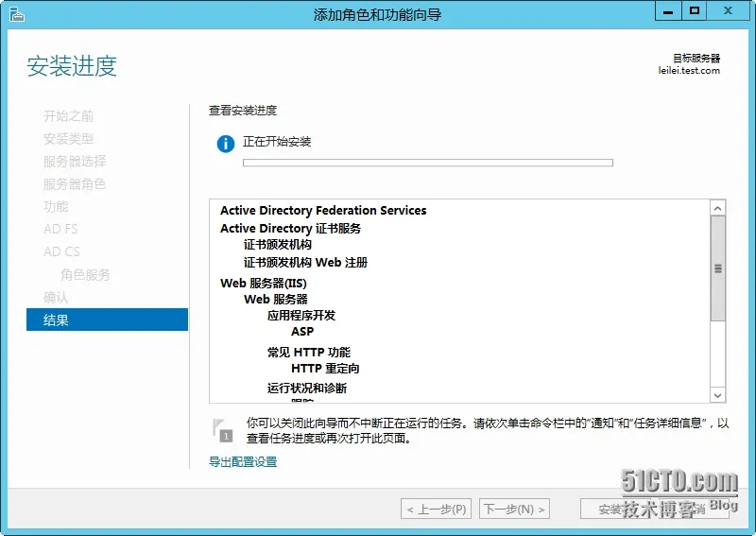This screenshot has height=536, width=756.
Task: Click the leilei.test.com target server name
Action: pyautogui.click(x=689, y=71)
